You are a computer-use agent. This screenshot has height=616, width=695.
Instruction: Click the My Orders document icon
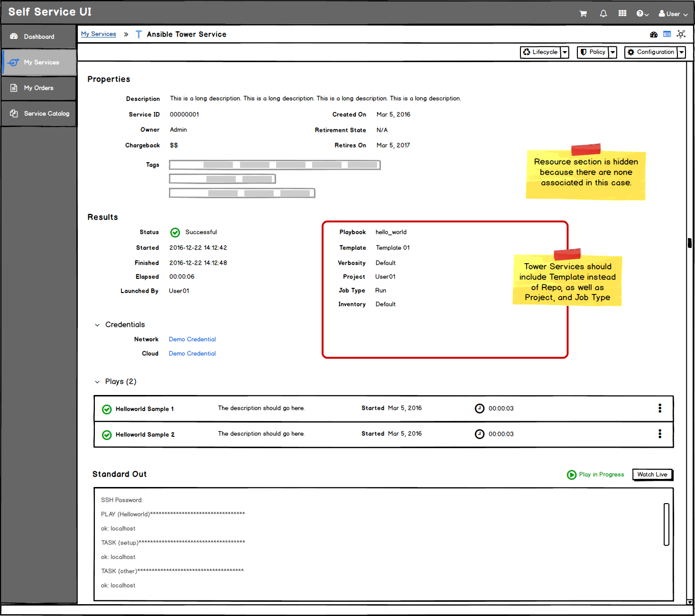pos(14,88)
